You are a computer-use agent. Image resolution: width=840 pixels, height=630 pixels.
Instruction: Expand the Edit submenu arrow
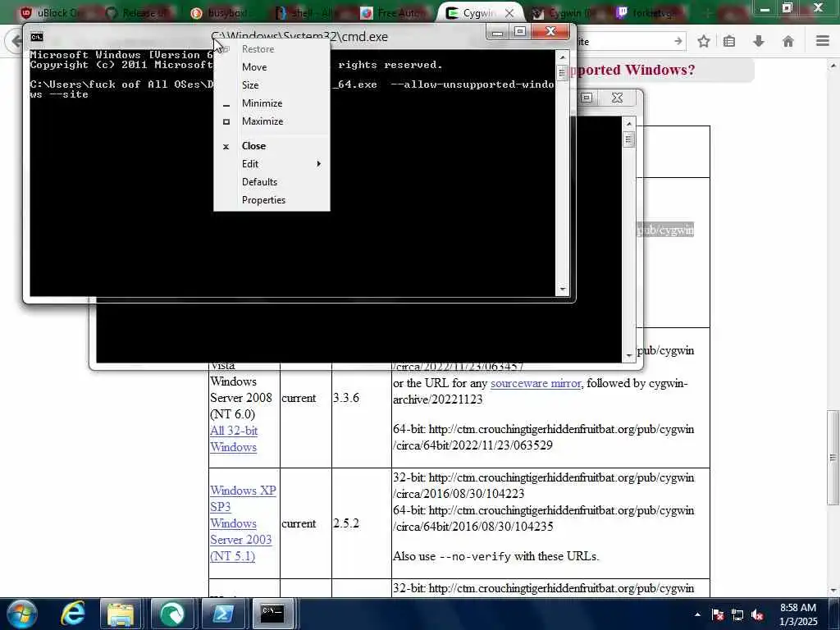tap(319, 164)
